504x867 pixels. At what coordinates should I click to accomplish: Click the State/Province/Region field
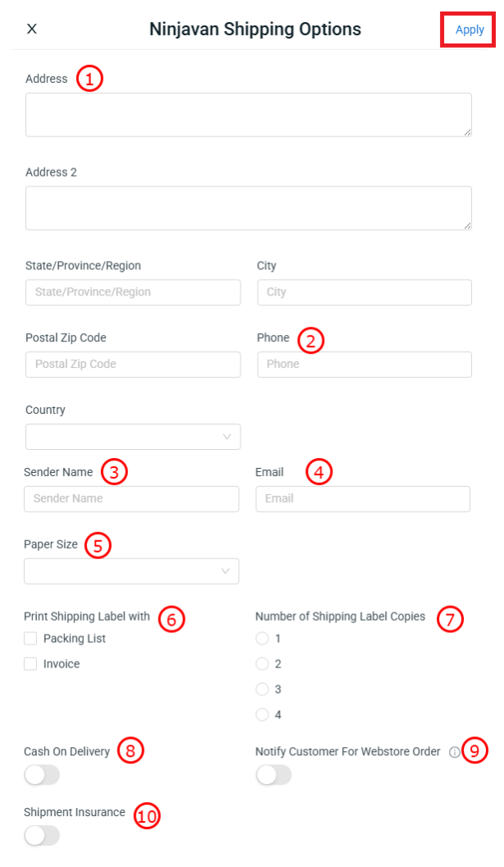[133, 292]
